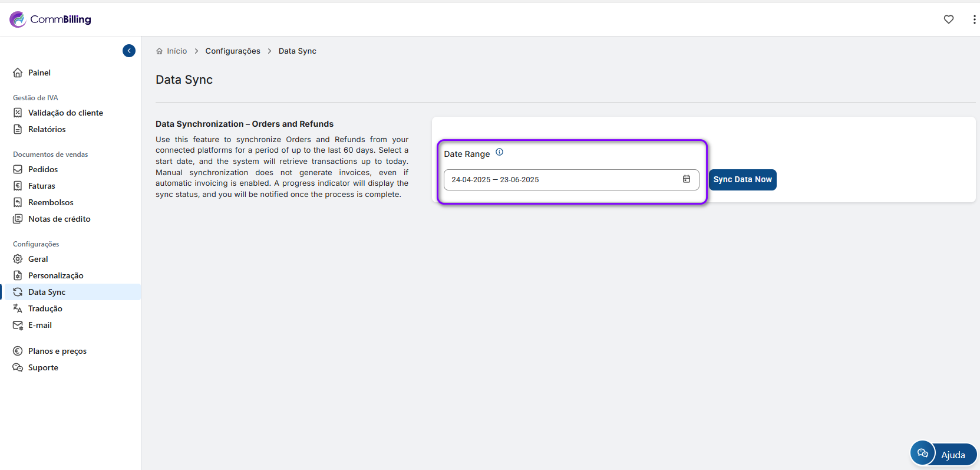Image resolution: width=980 pixels, height=470 pixels.
Task: Open Geral settings
Action: click(x=38, y=259)
